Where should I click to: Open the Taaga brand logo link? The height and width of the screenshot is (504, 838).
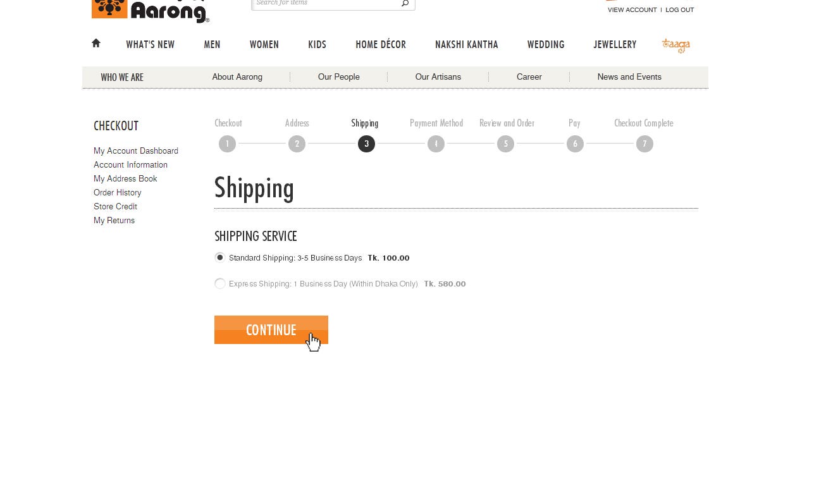click(675, 45)
